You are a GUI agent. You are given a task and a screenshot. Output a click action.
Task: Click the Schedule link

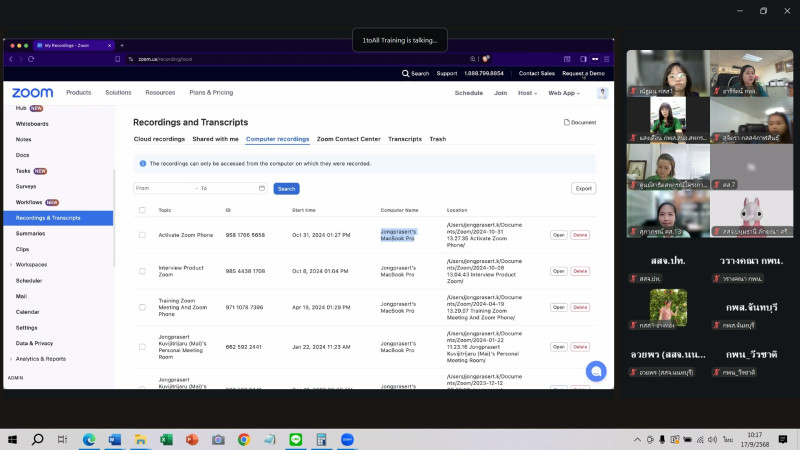point(468,93)
